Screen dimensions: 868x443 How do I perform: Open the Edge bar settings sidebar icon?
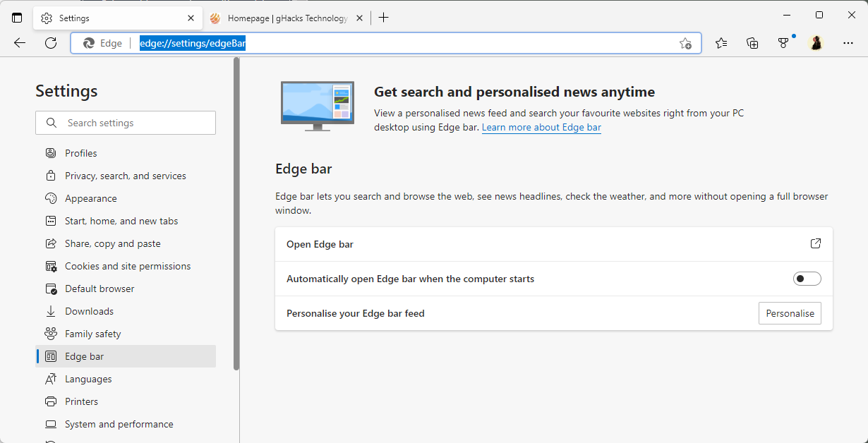(x=50, y=356)
